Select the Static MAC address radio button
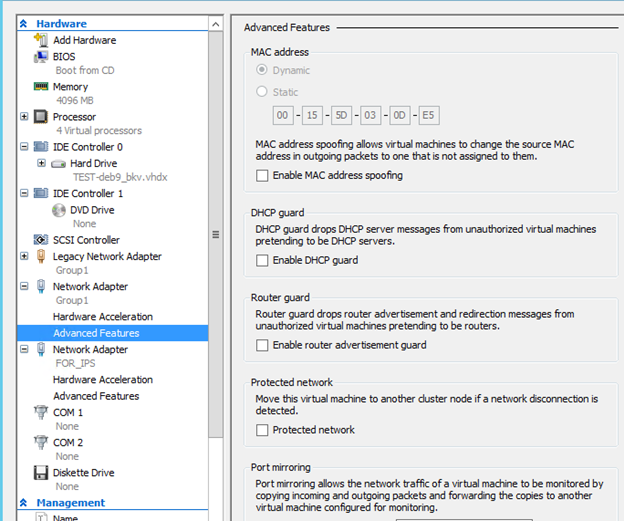 click(x=261, y=92)
